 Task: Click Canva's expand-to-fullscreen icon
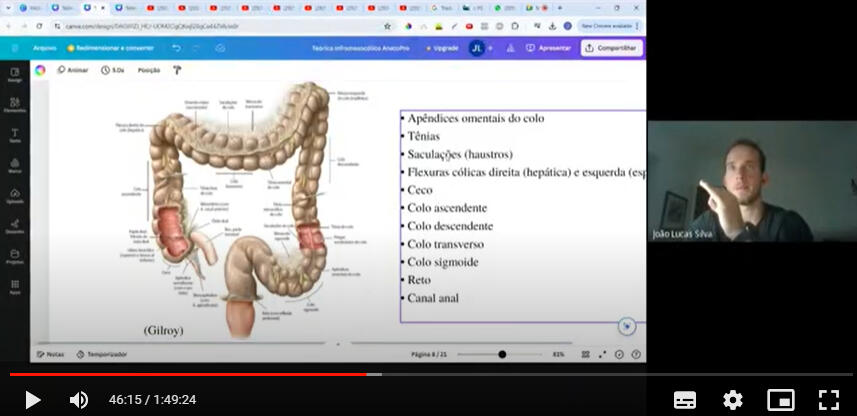pos(602,354)
